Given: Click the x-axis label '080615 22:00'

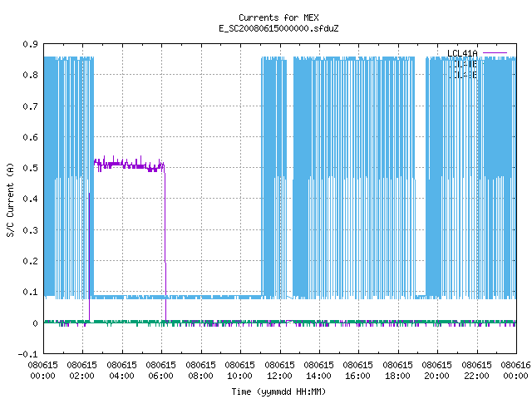Looking at the screenshot, I should coord(476,371).
